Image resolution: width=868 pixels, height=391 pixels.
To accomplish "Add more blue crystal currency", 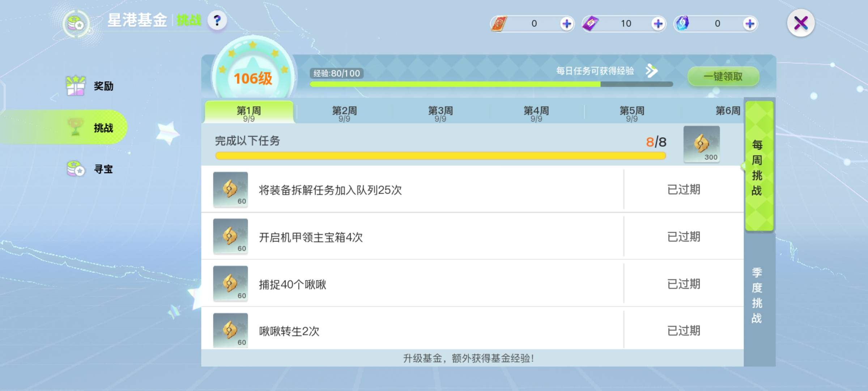I will pos(750,24).
